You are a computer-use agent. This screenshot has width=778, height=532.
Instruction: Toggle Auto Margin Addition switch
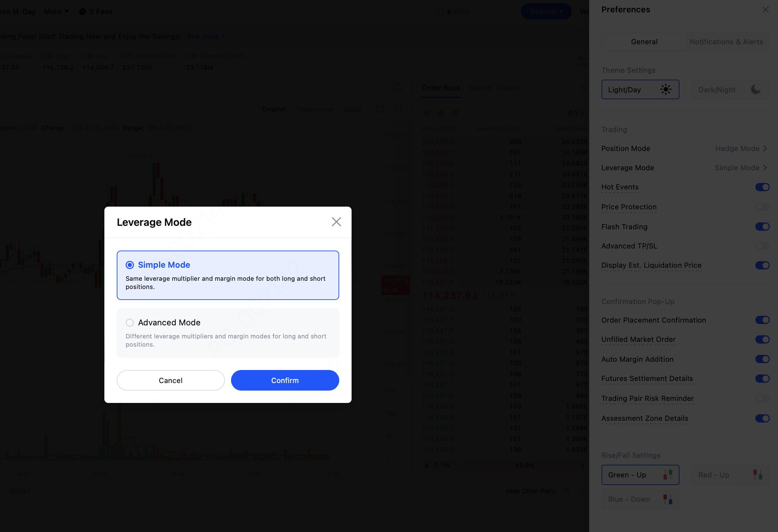tap(762, 359)
